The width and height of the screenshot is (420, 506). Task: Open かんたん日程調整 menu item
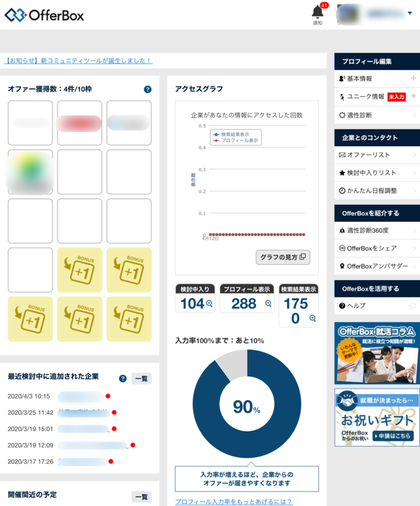tap(377, 191)
